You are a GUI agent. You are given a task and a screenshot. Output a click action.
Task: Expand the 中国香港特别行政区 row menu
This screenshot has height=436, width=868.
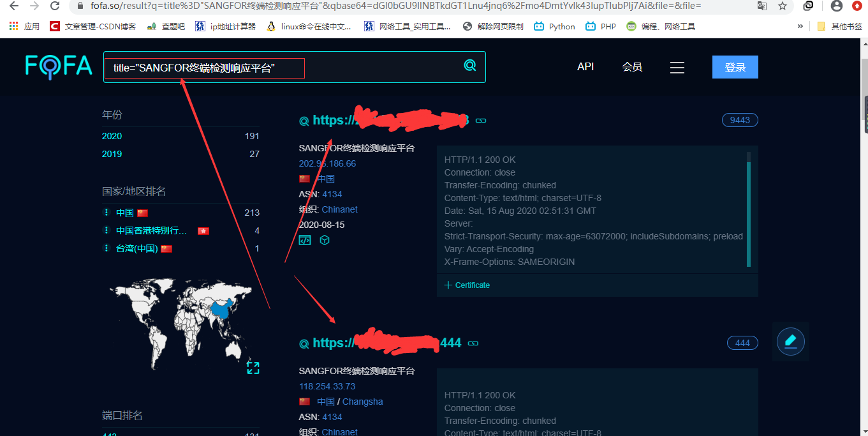(107, 230)
